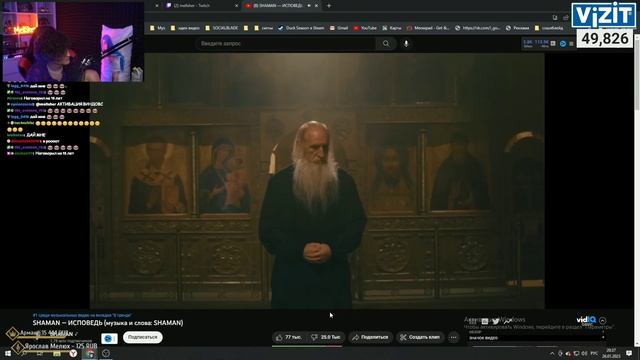Click the video title SHAMAN — ИСПОВЕДЬ
The width and height of the screenshot is (640, 360).
point(108,323)
